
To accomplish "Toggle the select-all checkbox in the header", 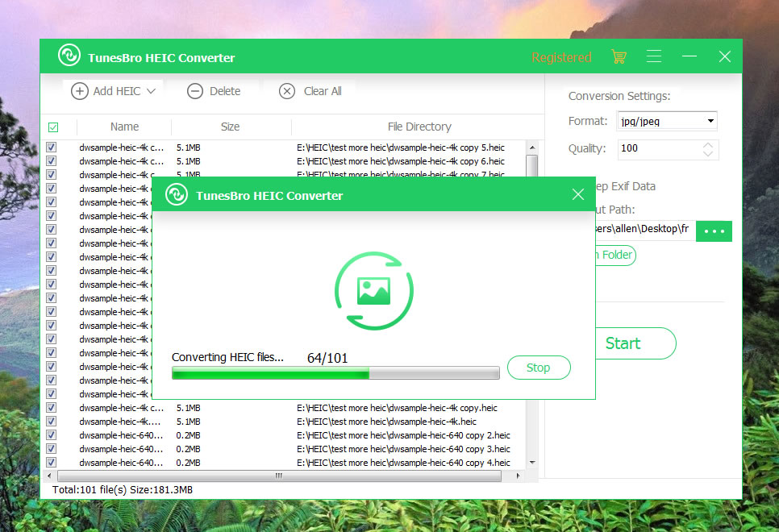I will point(53,127).
